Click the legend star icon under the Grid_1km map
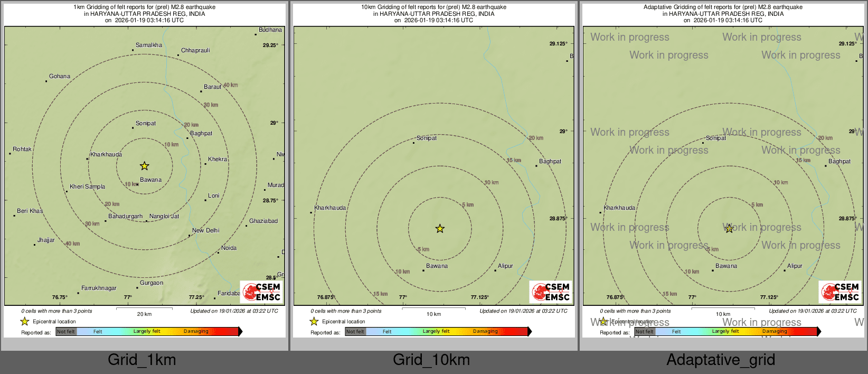This screenshot has height=374, width=868. coord(24,321)
